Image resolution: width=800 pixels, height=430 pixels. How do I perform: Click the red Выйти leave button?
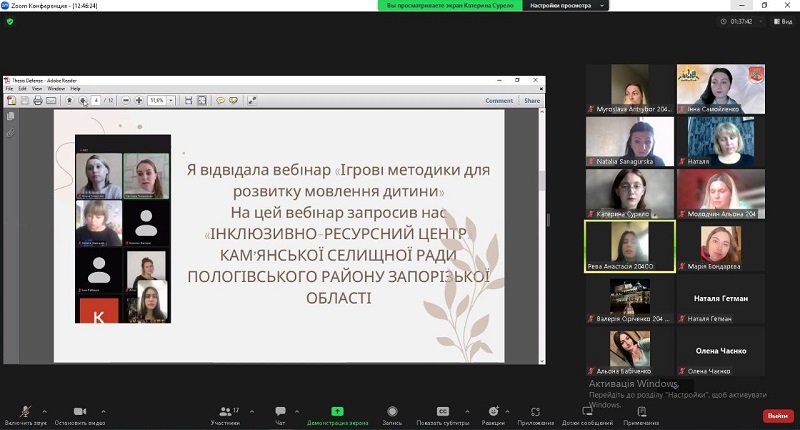[x=777, y=415]
